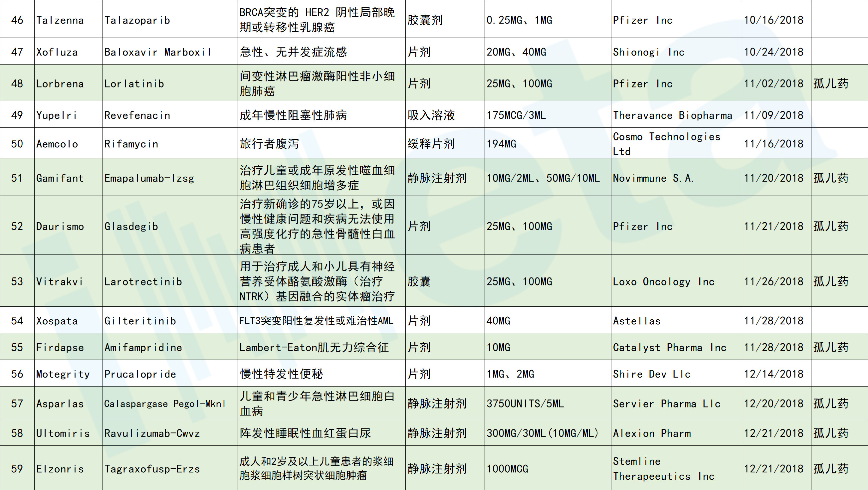The height and width of the screenshot is (490, 868).
Task: Click the Astellas company cell
Action: coord(677,320)
